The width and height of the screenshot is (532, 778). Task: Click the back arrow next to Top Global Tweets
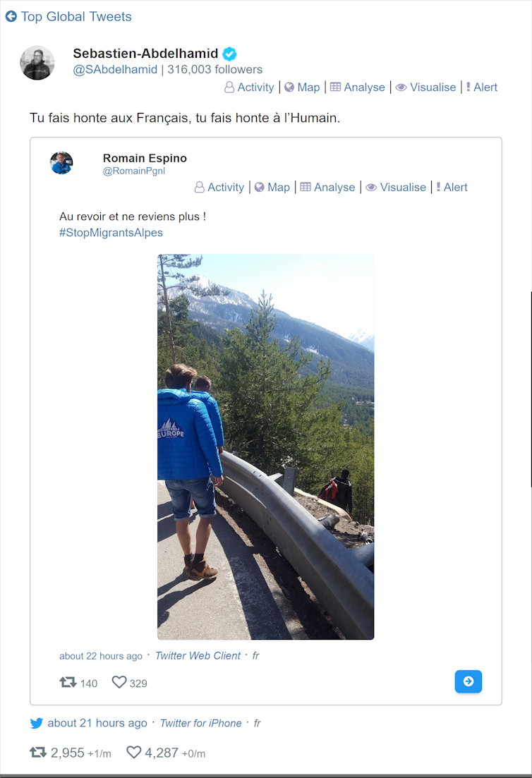click(x=11, y=16)
